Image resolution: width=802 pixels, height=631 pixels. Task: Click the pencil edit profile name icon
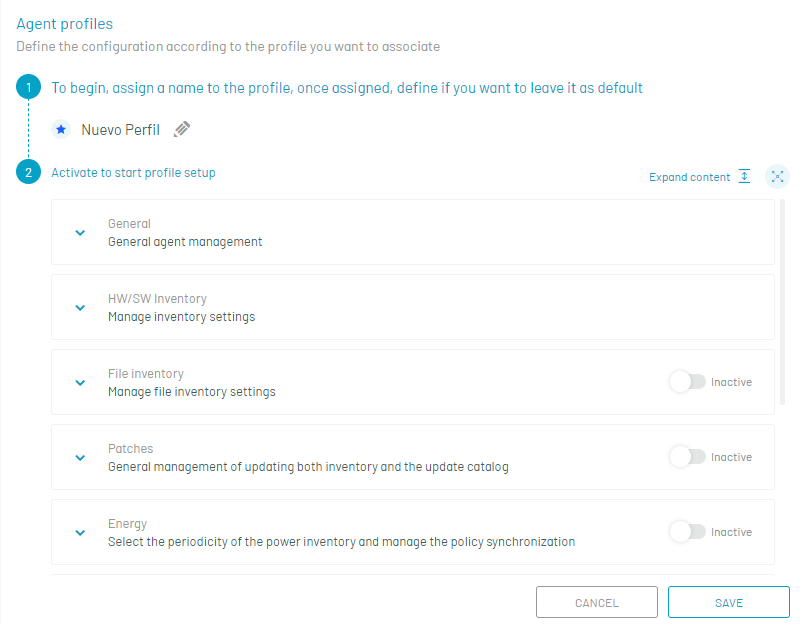point(182,129)
